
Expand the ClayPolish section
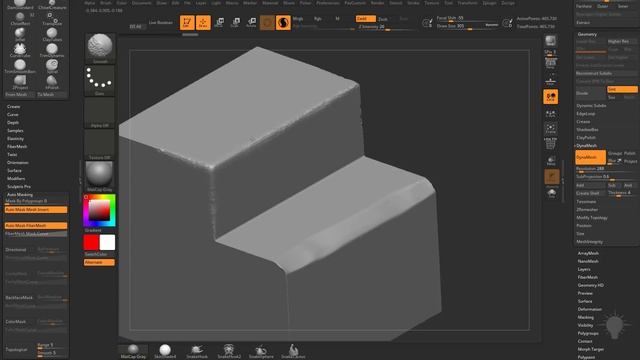[586, 138]
